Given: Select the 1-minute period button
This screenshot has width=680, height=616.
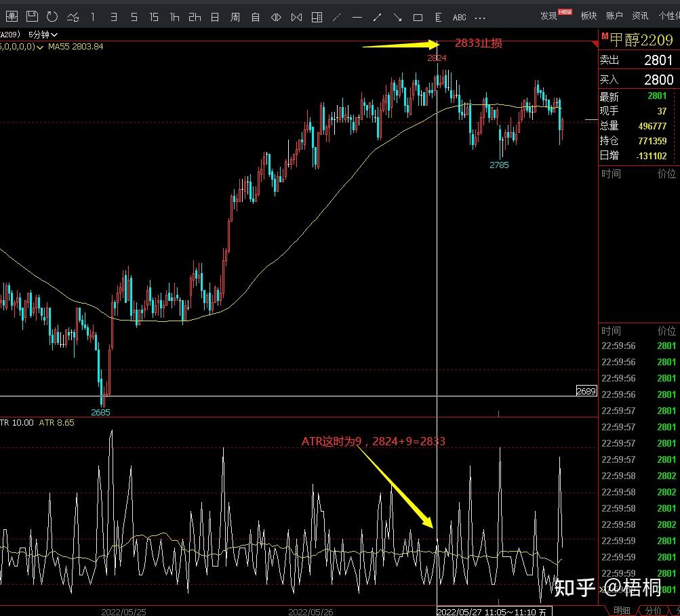Looking at the screenshot, I should [92, 18].
